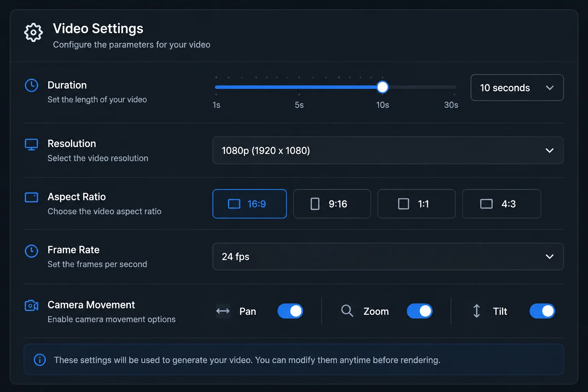The height and width of the screenshot is (392, 588).
Task: Turn off the Tilt switch
Action: click(x=542, y=311)
